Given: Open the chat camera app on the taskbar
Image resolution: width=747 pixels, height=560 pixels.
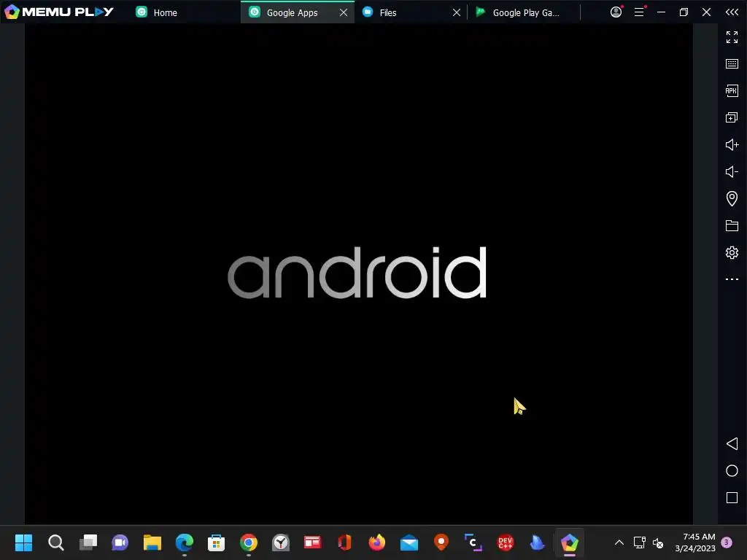Looking at the screenshot, I should point(120,542).
